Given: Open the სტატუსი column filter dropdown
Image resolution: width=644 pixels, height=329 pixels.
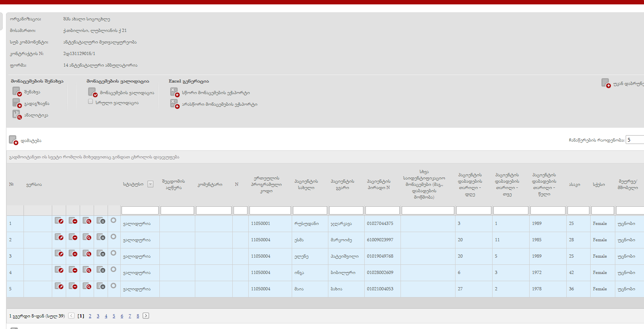Looking at the screenshot, I should pos(150,184).
